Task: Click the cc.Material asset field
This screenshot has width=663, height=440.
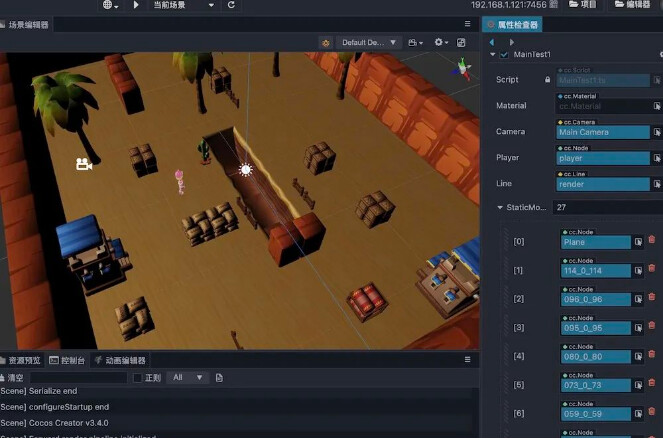Action: 603,106
